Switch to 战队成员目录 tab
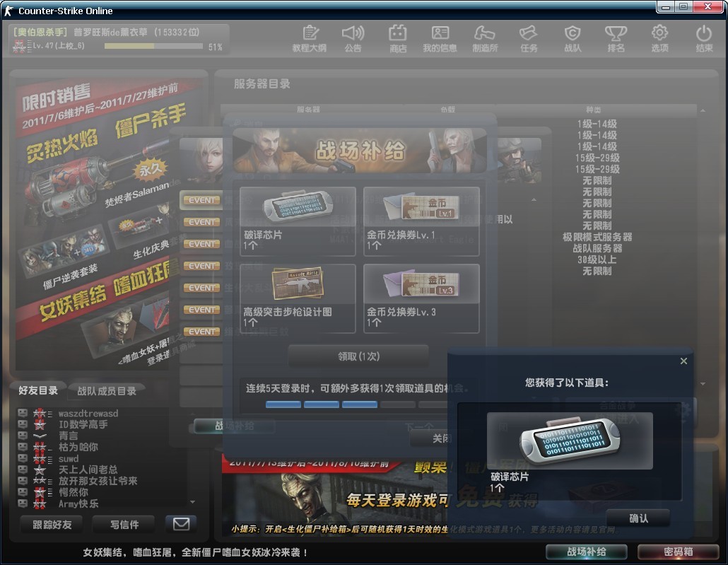This screenshot has width=728, height=565. pos(106,391)
